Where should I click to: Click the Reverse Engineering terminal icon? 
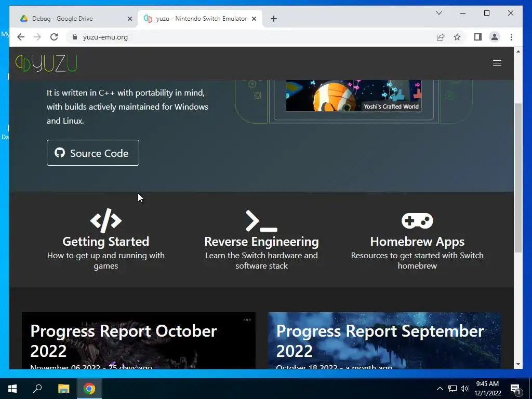(261, 221)
